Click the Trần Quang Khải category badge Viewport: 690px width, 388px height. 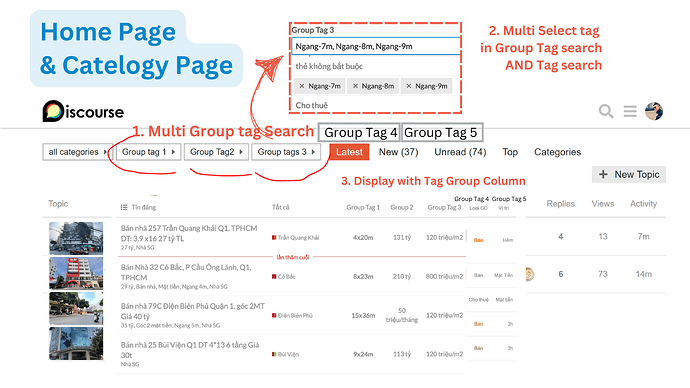(295, 238)
